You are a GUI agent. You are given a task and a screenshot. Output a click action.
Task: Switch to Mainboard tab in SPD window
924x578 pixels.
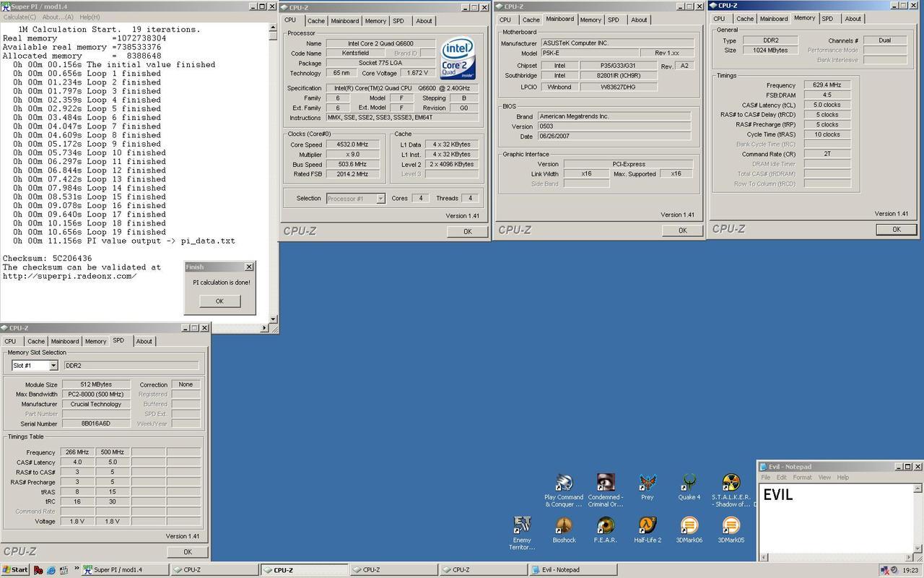(x=65, y=342)
